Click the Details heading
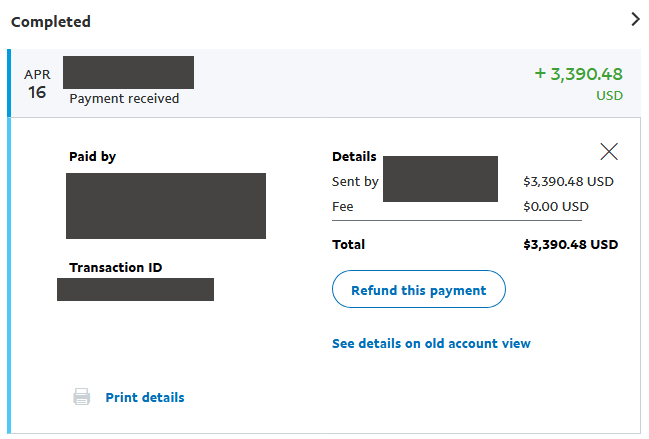The height and width of the screenshot is (439, 649). click(354, 157)
